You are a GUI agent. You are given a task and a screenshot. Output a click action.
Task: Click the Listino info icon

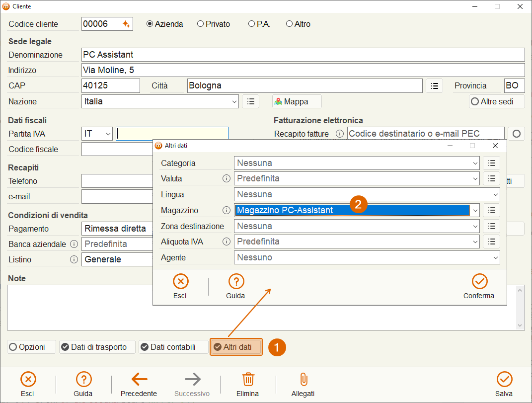74,259
